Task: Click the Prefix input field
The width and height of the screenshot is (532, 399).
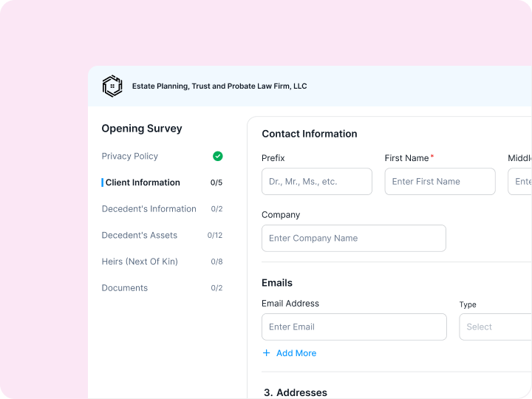Action: tap(316, 182)
